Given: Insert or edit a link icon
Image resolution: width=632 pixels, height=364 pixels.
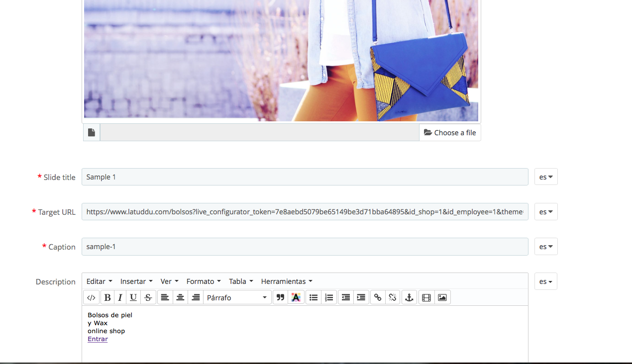Looking at the screenshot, I should [378, 297].
